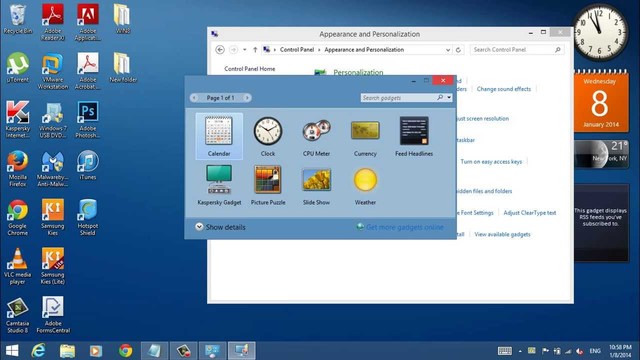
Task: Click the Feed Headlines desktop gadget
Action: pos(602,223)
